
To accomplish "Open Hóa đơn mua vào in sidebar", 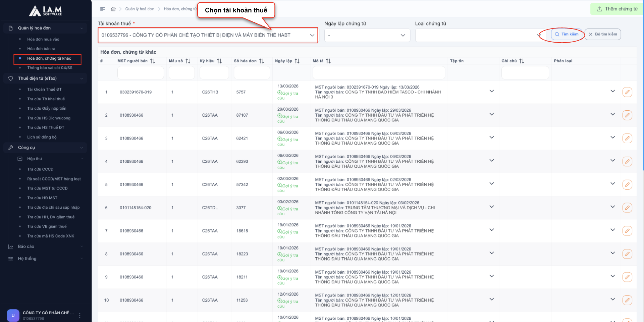I will pyautogui.click(x=43, y=39).
